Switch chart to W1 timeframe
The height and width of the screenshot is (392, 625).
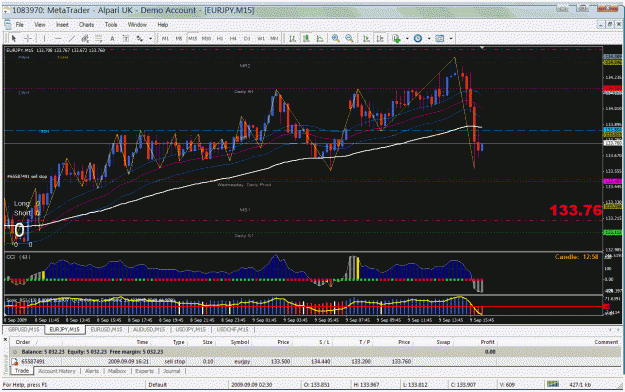[260, 38]
